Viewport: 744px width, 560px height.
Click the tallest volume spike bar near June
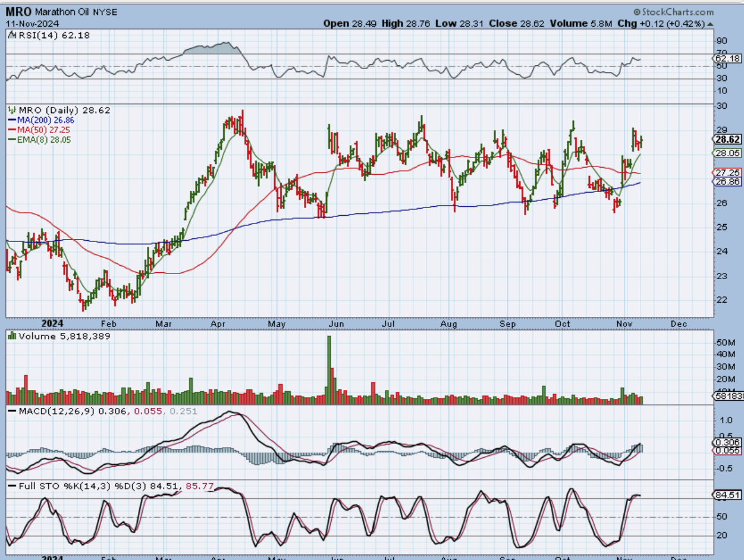[329, 370]
